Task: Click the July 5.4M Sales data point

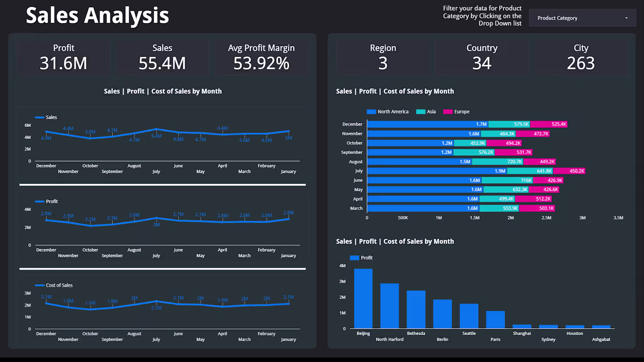Action: pyautogui.click(x=156, y=129)
